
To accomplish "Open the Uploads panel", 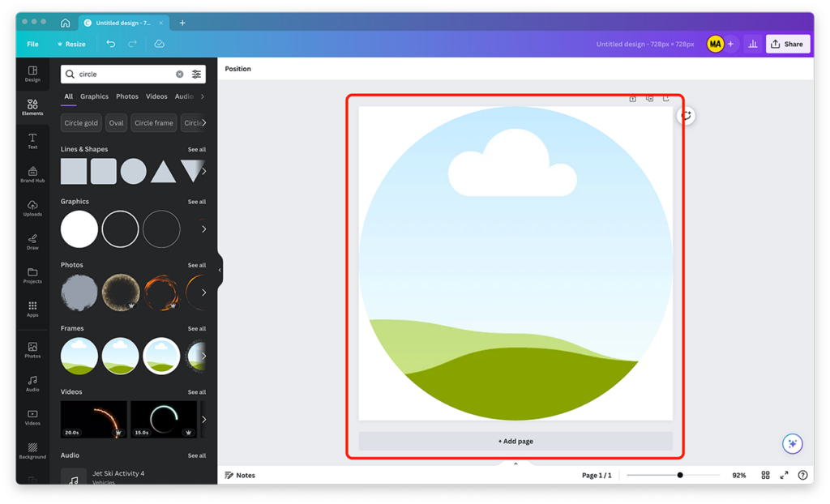I will point(32,208).
